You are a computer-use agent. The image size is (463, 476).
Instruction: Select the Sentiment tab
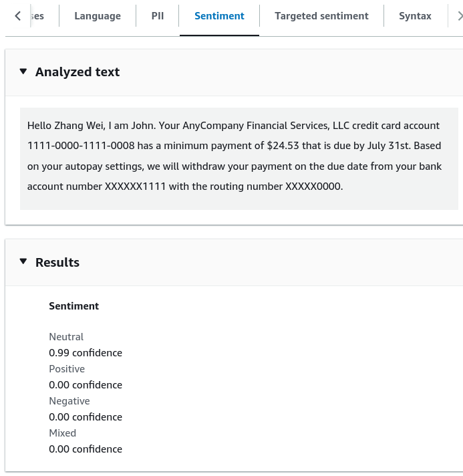(x=219, y=16)
